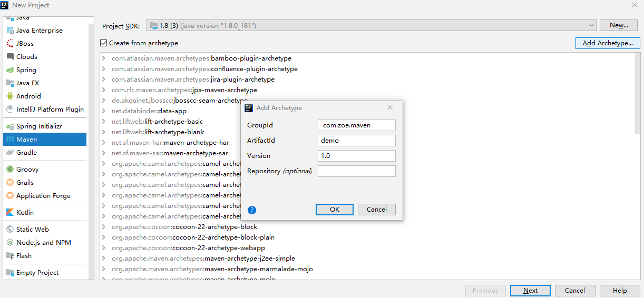The width and height of the screenshot is (644, 298).
Task: Expand bamboo-plugin-archetype entry
Action: click(x=104, y=58)
